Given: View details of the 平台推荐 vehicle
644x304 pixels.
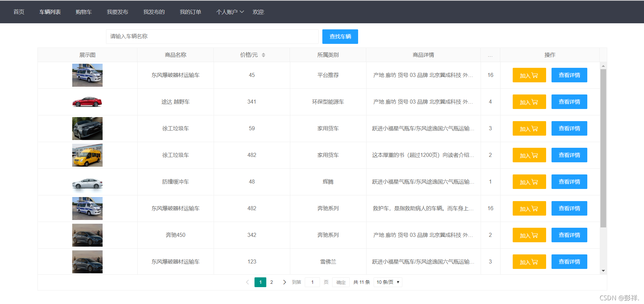Looking at the screenshot, I should click(569, 75).
